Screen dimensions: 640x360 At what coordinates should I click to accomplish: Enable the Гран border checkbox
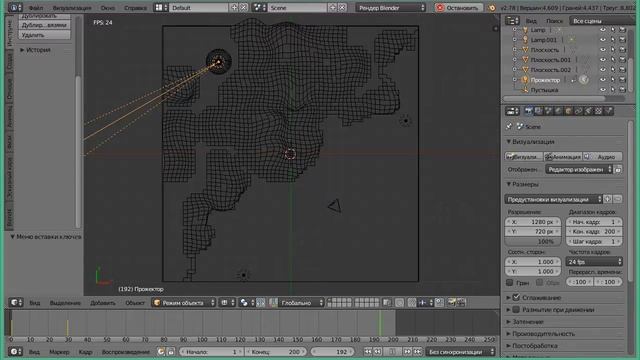pyautogui.click(x=509, y=282)
